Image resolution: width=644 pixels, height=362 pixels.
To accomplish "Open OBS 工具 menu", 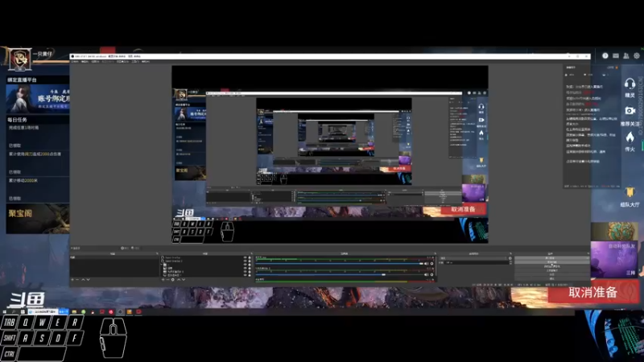I will (x=135, y=62).
